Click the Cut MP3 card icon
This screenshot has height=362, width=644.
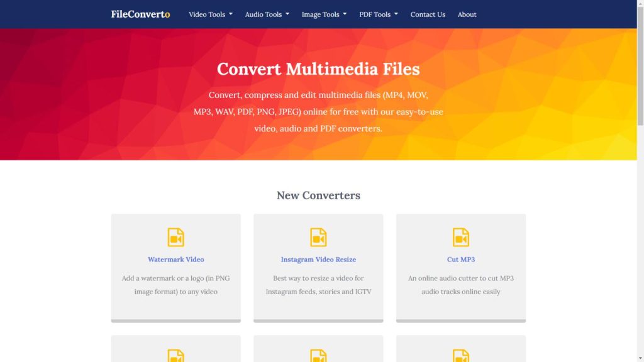(x=461, y=237)
